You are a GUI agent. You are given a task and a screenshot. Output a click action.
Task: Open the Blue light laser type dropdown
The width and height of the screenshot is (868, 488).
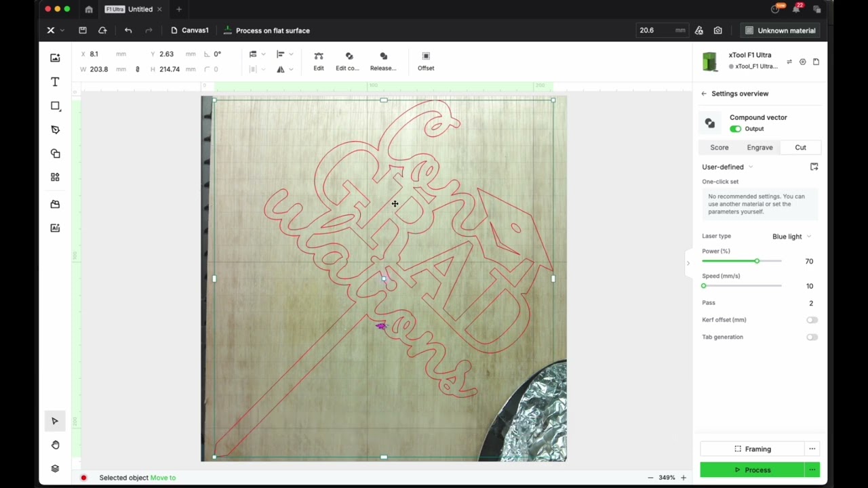[791, 237]
